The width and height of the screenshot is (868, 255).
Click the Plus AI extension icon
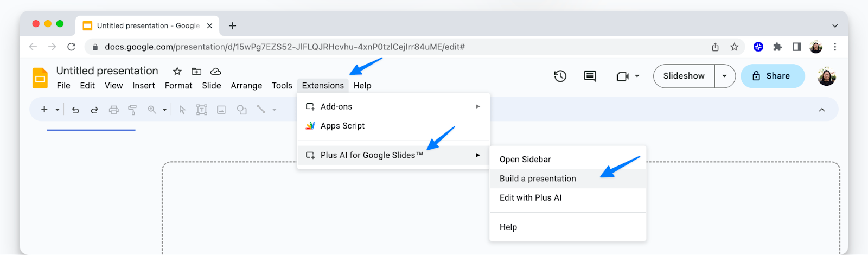click(x=758, y=47)
